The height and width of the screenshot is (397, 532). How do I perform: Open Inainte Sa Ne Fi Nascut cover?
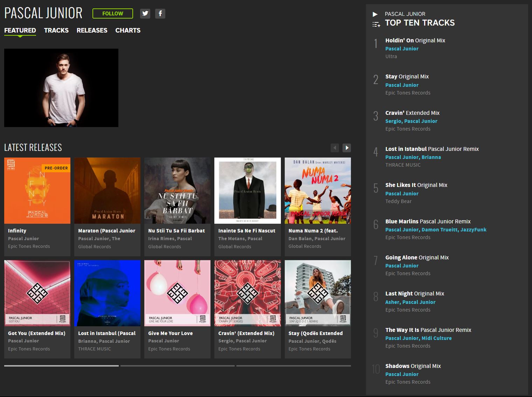coord(248,190)
